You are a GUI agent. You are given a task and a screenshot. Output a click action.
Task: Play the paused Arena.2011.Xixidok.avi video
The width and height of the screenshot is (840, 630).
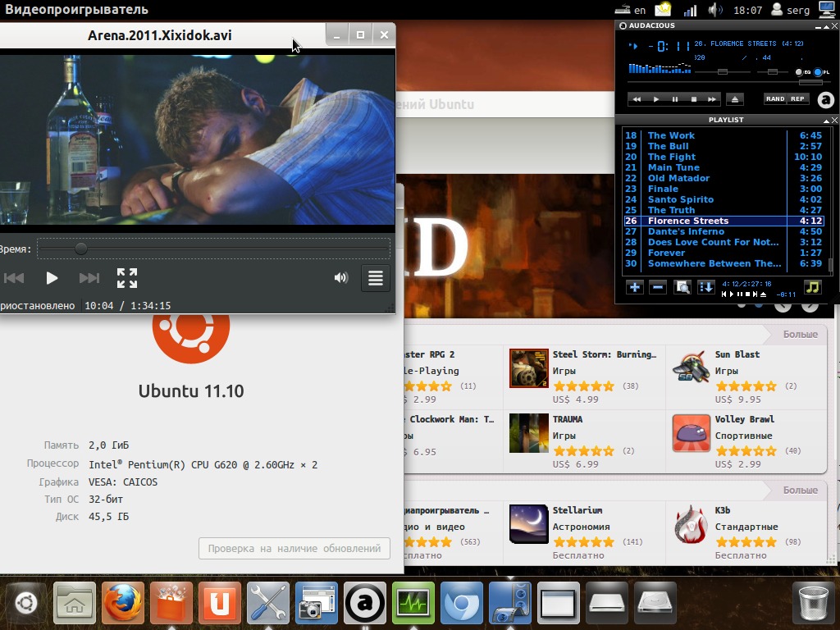pyautogui.click(x=52, y=277)
